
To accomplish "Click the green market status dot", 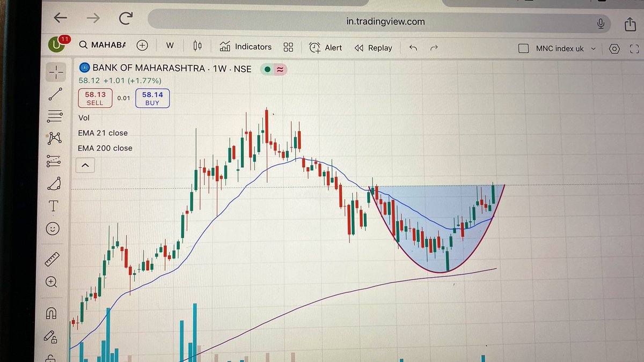I will coord(267,69).
